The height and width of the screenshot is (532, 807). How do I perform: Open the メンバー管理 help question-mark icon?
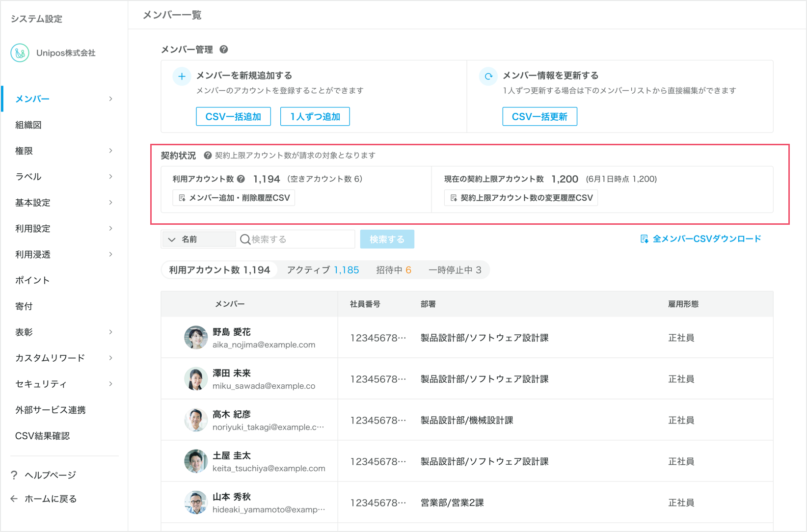[224, 49]
